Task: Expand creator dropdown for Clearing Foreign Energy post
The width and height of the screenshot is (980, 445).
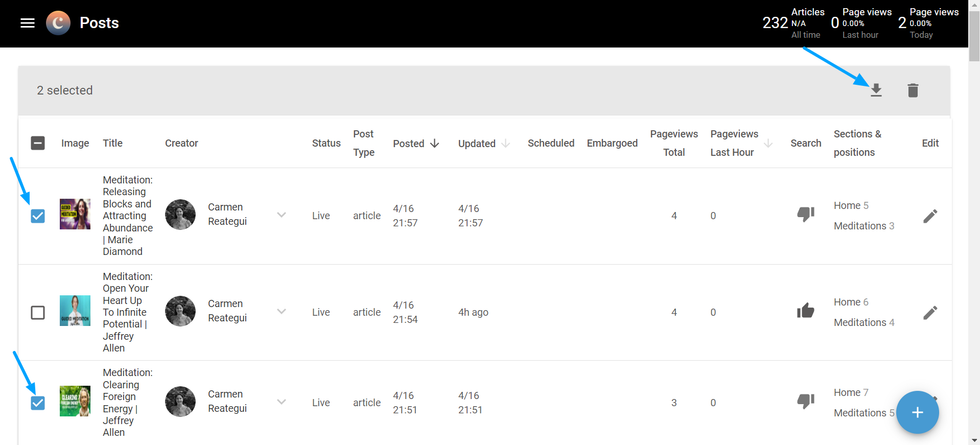Action: click(x=281, y=402)
